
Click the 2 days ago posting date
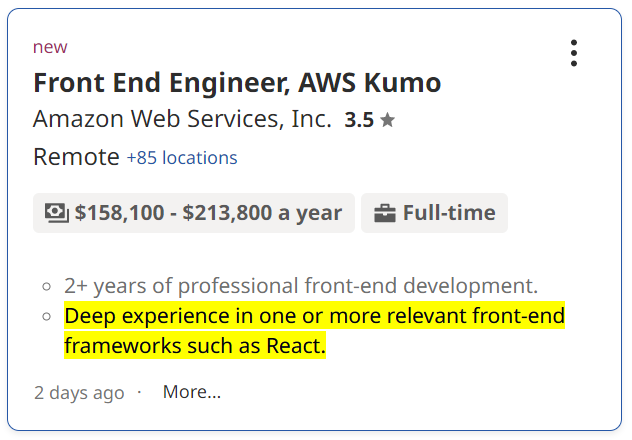(79, 392)
